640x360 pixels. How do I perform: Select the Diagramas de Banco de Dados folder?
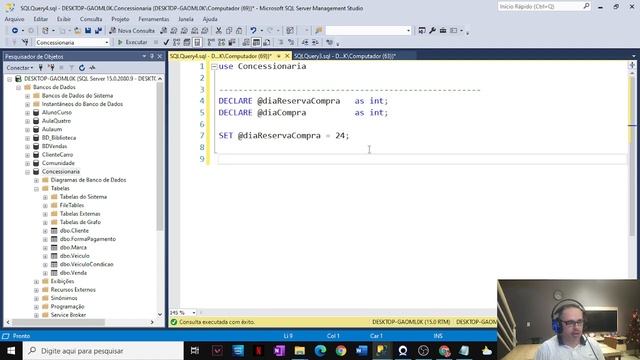click(x=88, y=180)
